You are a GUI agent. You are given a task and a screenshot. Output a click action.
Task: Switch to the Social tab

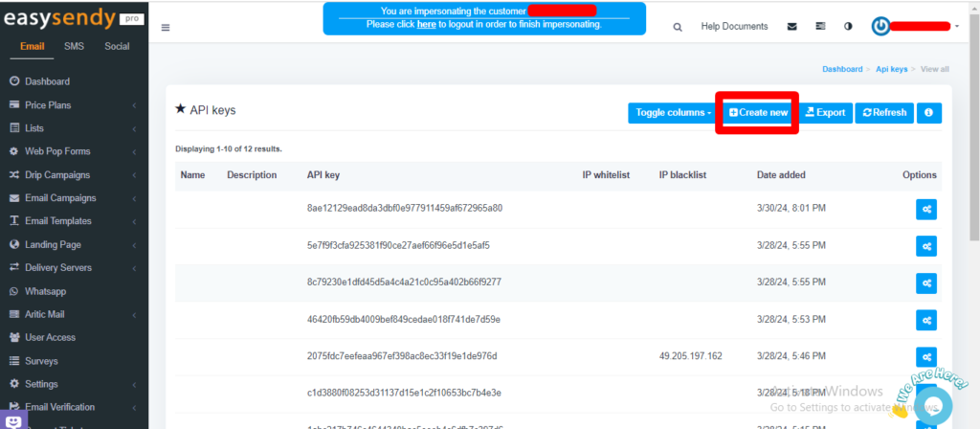pyautogui.click(x=117, y=46)
